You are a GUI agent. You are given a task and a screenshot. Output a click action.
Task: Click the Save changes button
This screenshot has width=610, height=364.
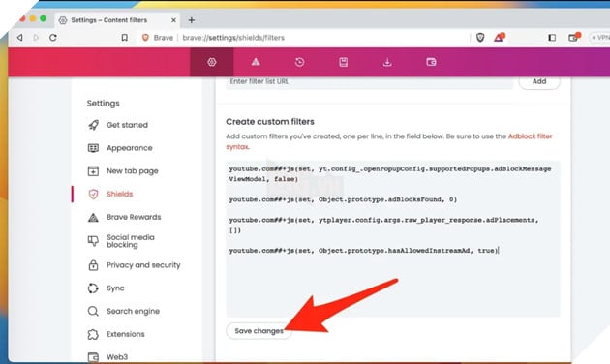click(x=259, y=331)
